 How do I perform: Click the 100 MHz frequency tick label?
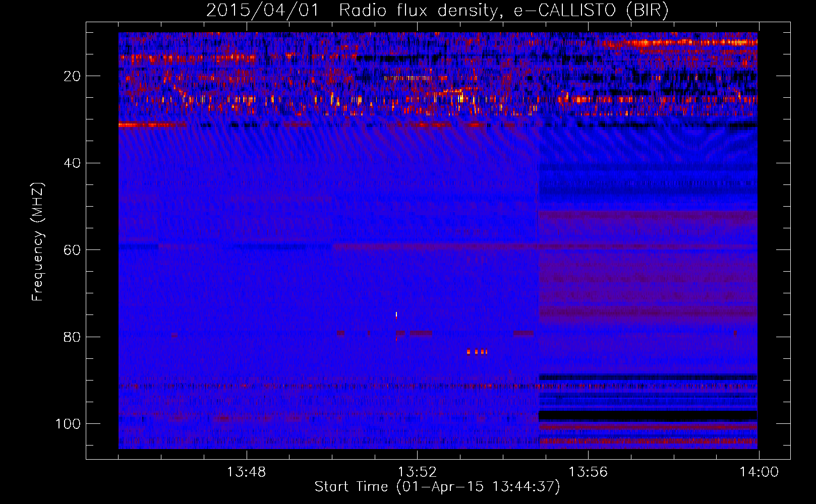point(68,424)
